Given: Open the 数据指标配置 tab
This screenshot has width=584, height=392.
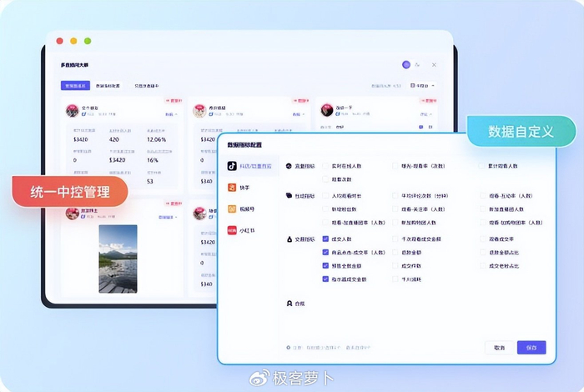Looking at the screenshot, I should pyautogui.click(x=108, y=86).
